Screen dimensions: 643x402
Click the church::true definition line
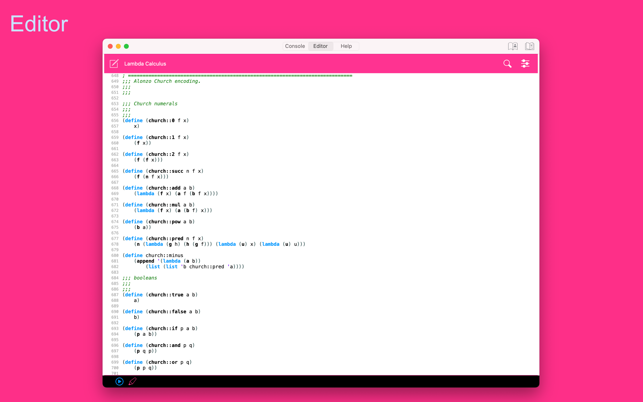point(160,295)
